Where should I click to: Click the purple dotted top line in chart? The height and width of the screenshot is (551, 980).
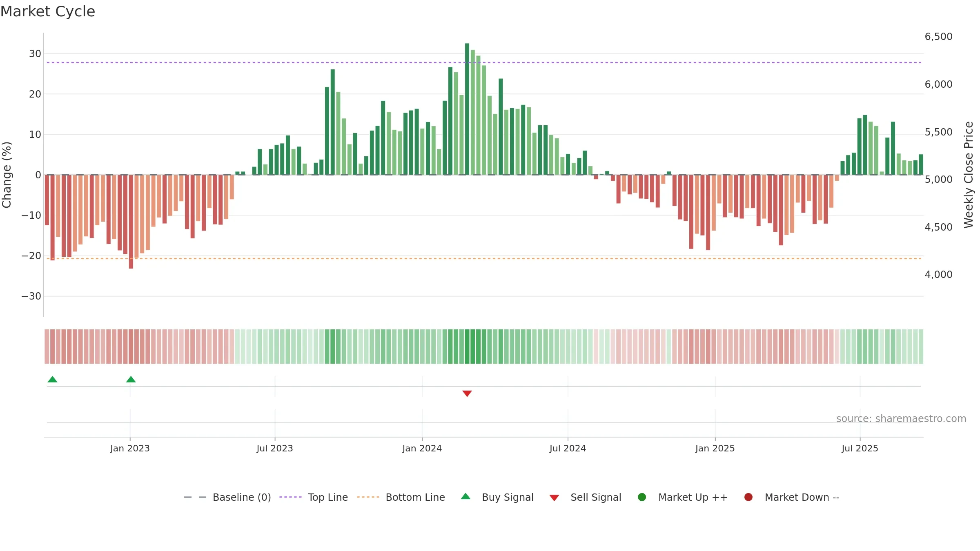(x=484, y=62)
